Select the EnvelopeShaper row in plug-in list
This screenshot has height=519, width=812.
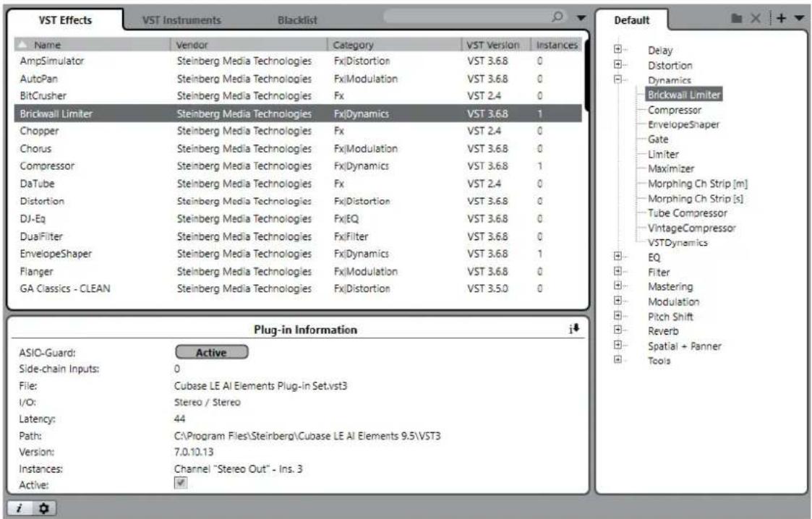tap(298, 254)
